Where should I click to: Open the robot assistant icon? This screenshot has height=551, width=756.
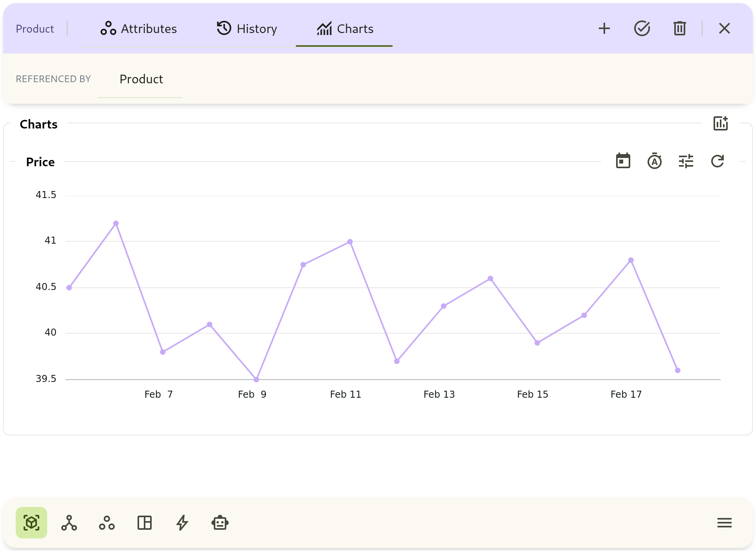coord(220,523)
